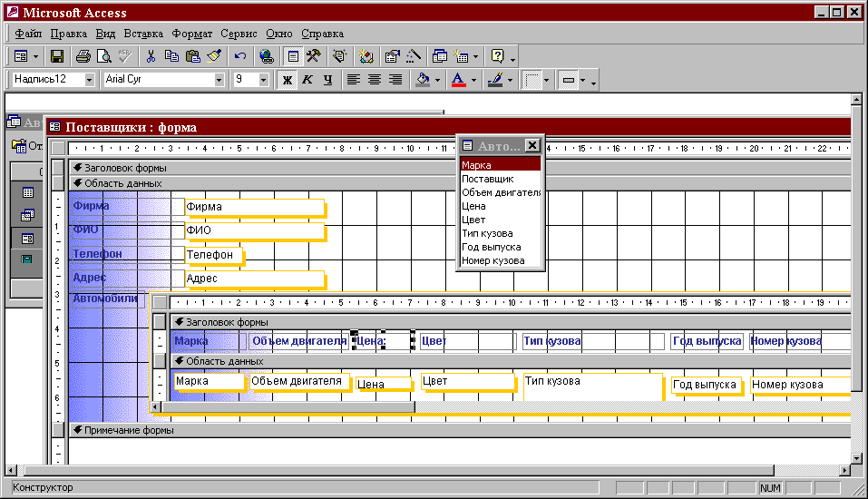Image resolution: width=868 pixels, height=499 pixels.
Task: Toggle italic formatting (К)
Action: coord(307,80)
